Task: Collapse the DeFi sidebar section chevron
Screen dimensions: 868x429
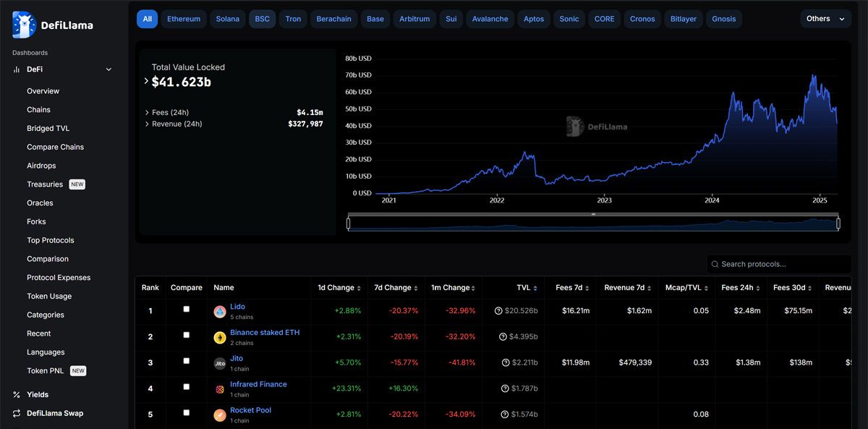Action: tap(109, 69)
